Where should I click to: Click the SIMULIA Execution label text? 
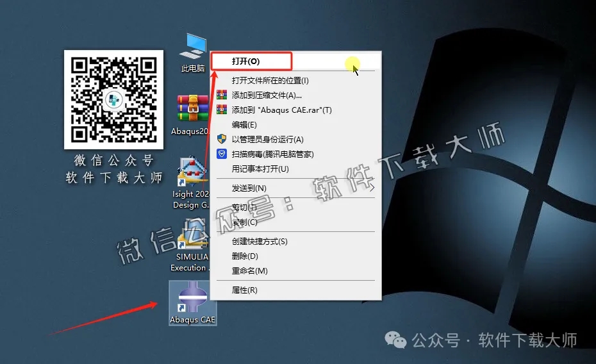(x=190, y=262)
